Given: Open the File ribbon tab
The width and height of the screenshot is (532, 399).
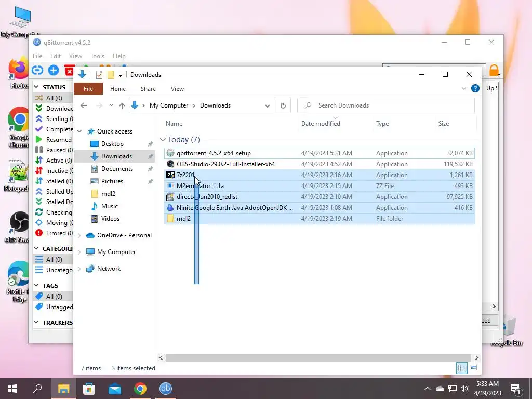Looking at the screenshot, I should pyautogui.click(x=88, y=88).
